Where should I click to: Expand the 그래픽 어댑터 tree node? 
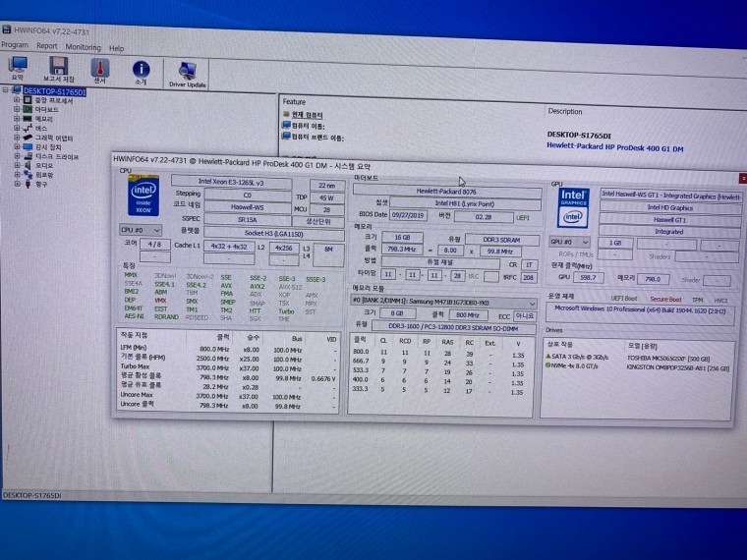pyautogui.click(x=17, y=138)
